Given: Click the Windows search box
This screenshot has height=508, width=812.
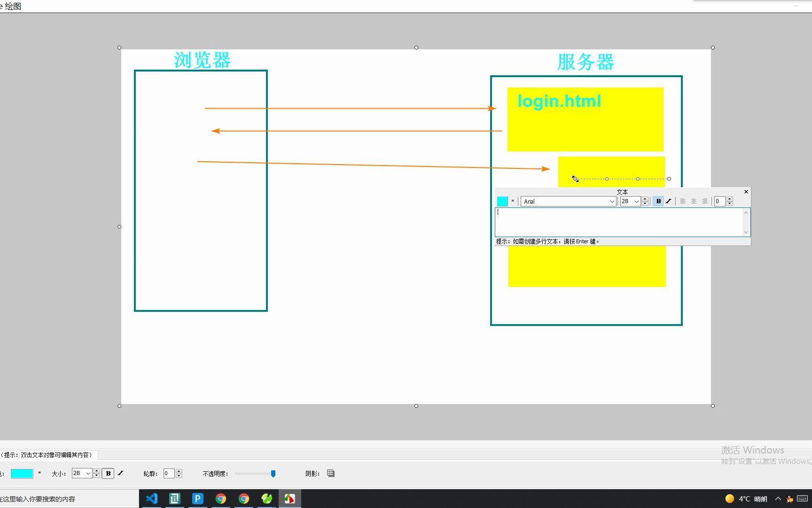Looking at the screenshot, I should [x=69, y=499].
